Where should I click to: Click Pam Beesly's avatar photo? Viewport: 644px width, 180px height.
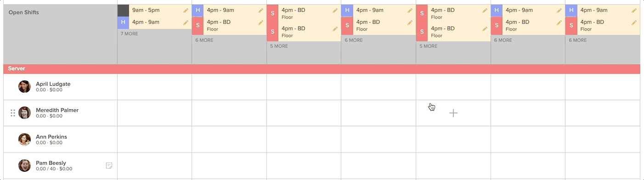(x=24, y=166)
